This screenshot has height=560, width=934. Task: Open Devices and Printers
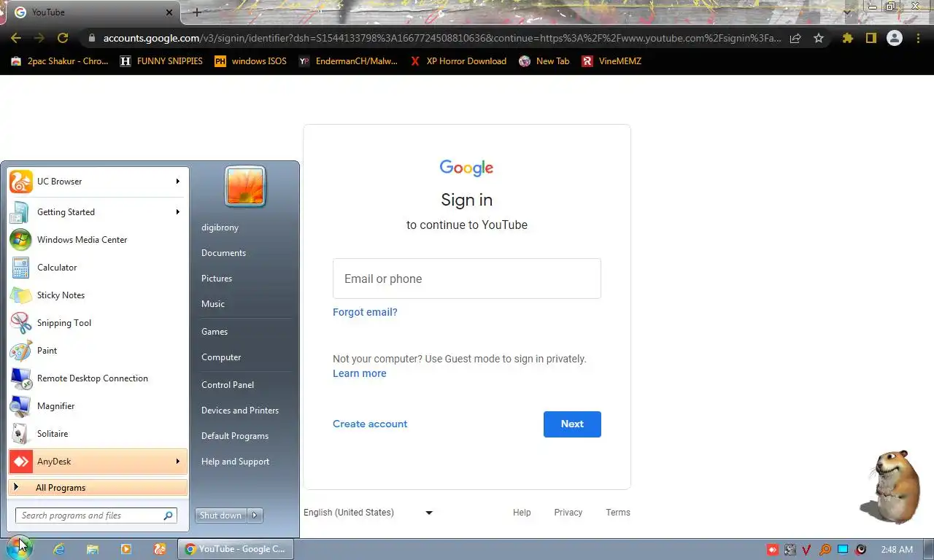tap(240, 411)
